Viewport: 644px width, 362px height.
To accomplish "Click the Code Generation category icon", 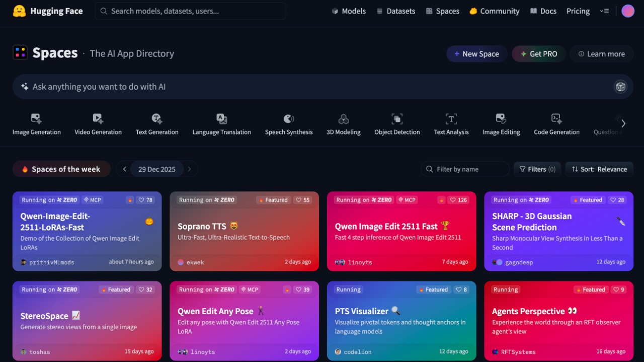I will coord(556,119).
